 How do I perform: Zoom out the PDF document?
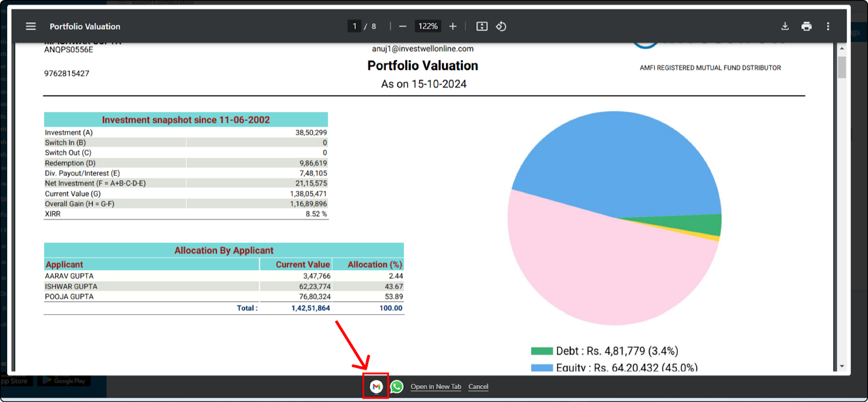coord(403,26)
